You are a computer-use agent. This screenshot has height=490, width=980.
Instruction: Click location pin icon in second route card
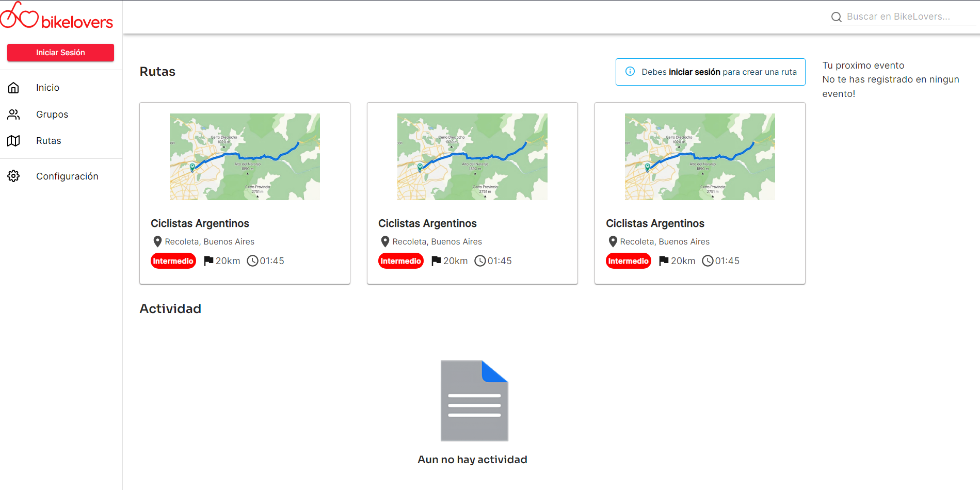[x=385, y=241]
